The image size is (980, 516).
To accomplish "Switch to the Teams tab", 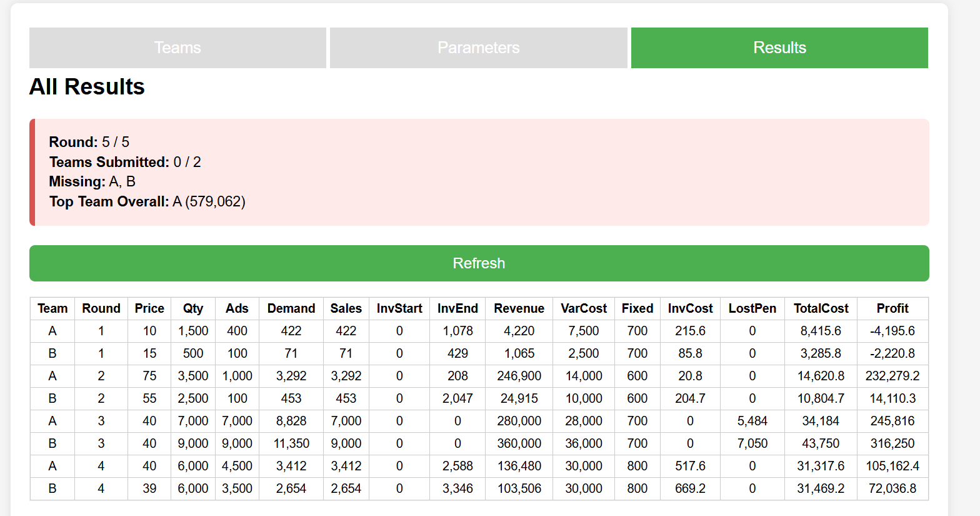I will coord(177,48).
